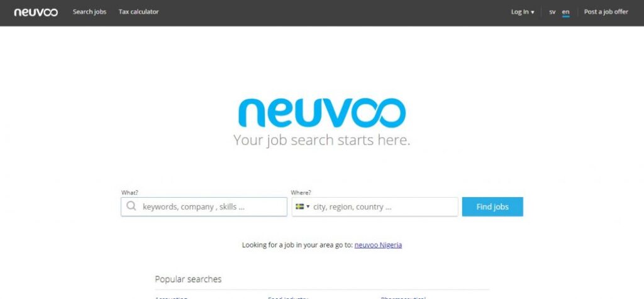Click the small arrow next to Log in
644x299 pixels.
click(533, 13)
